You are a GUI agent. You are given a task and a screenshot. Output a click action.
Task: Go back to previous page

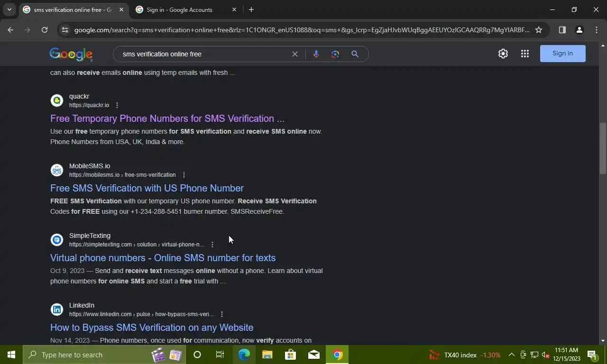10,30
